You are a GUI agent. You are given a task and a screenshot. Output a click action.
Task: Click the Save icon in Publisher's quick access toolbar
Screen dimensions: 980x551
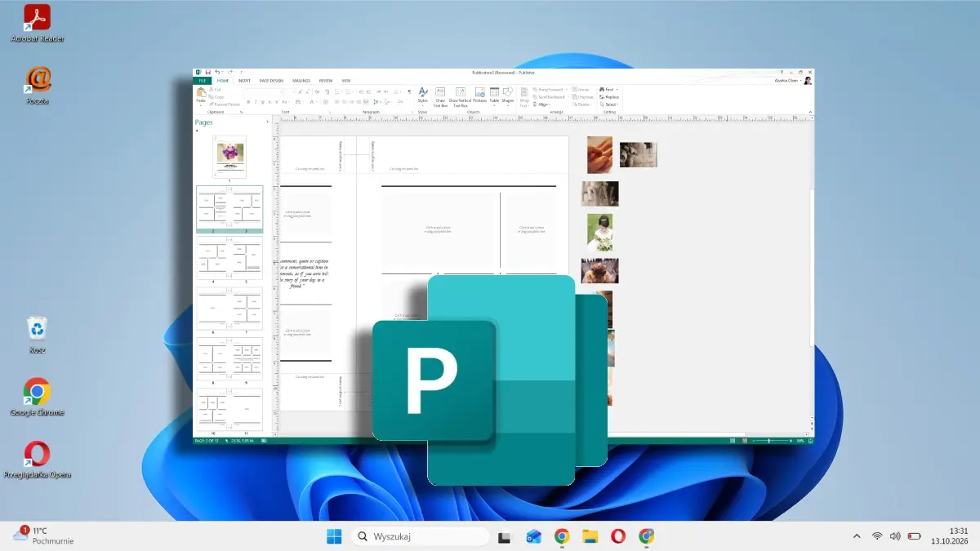pyautogui.click(x=207, y=73)
